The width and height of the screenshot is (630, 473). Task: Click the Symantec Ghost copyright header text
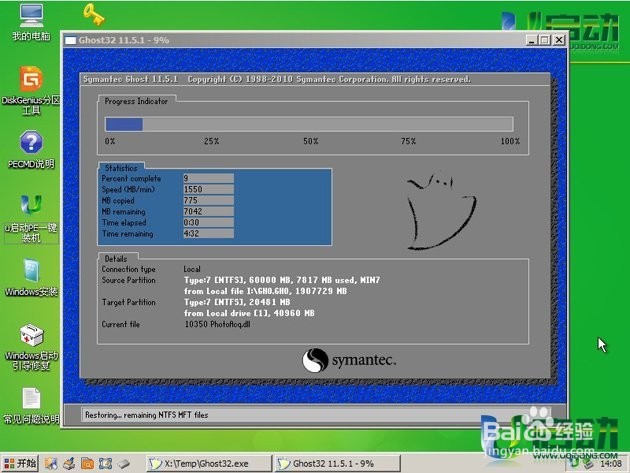[x=276, y=79]
